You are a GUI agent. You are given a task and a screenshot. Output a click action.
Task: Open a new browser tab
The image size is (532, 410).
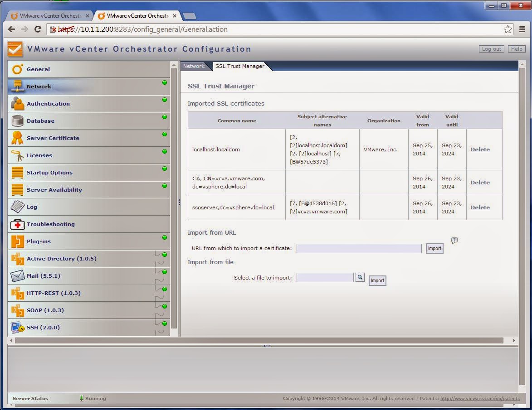(x=189, y=15)
